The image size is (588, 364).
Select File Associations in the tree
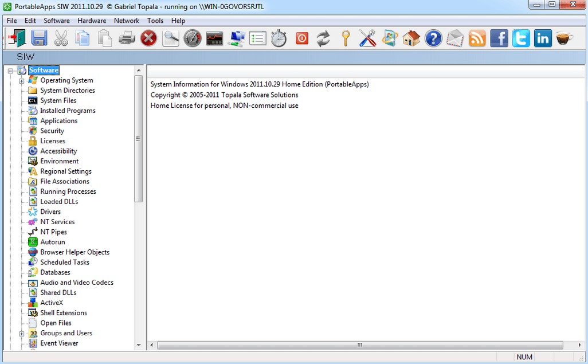point(65,182)
